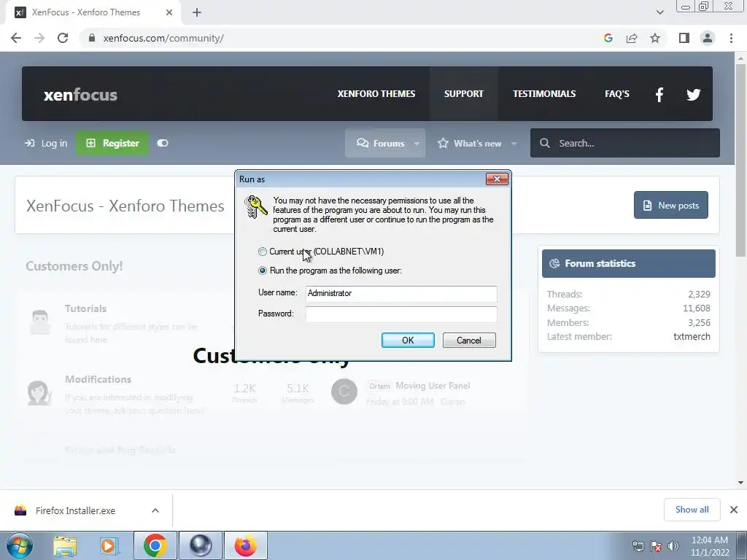
Task: Click the taskbar clock 12:04 AM
Action: tap(709, 540)
